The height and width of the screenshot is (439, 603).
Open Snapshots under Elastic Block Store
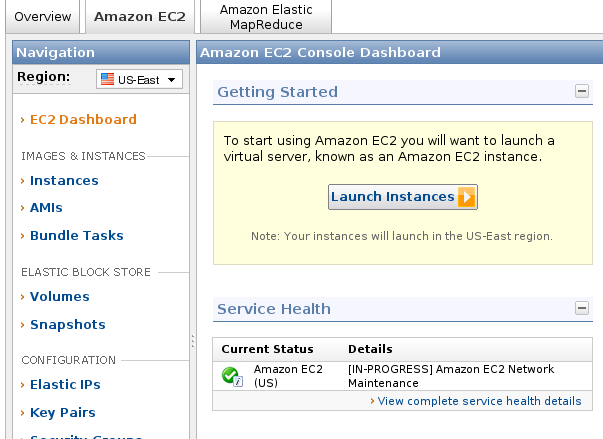pyautogui.click(x=68, y=325)
